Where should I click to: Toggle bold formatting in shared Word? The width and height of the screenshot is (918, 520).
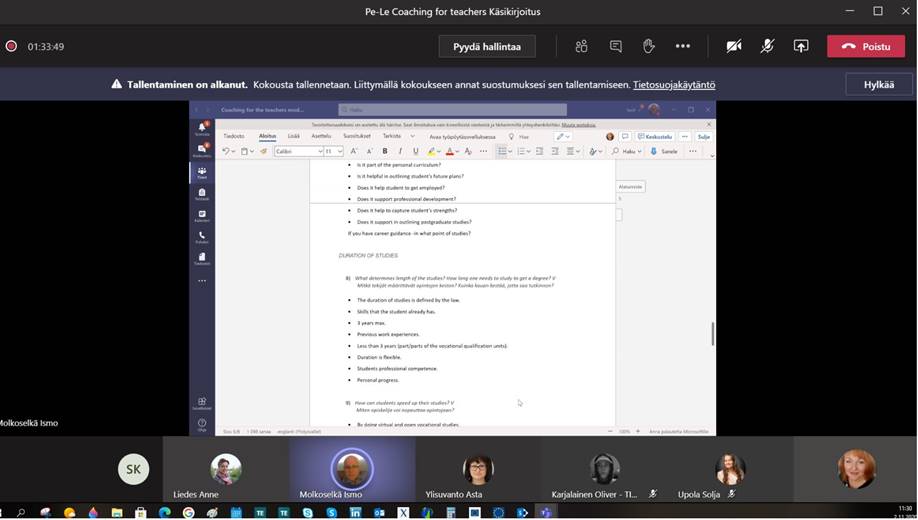(385, 151)
